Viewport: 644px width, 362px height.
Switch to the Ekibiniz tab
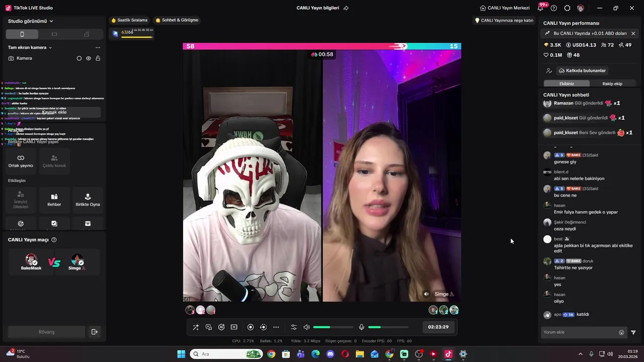pyautogui.click(x=567, y=83)
